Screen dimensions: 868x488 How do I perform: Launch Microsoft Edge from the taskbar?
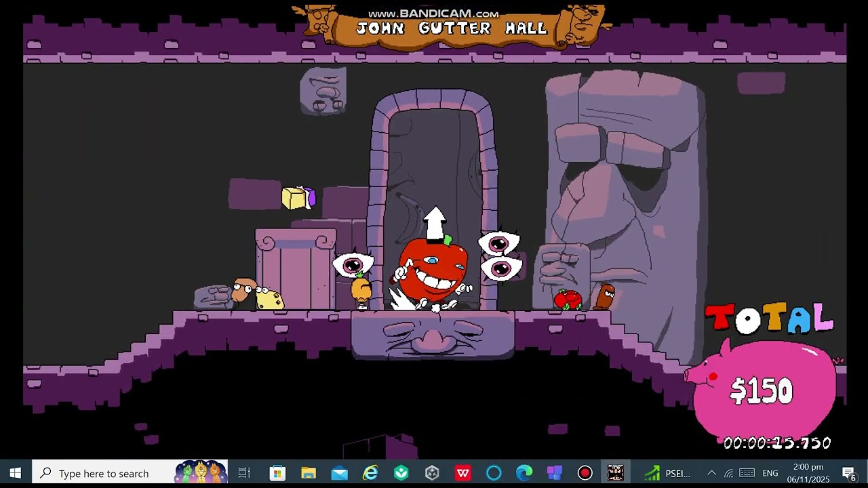tap(524, 473)
